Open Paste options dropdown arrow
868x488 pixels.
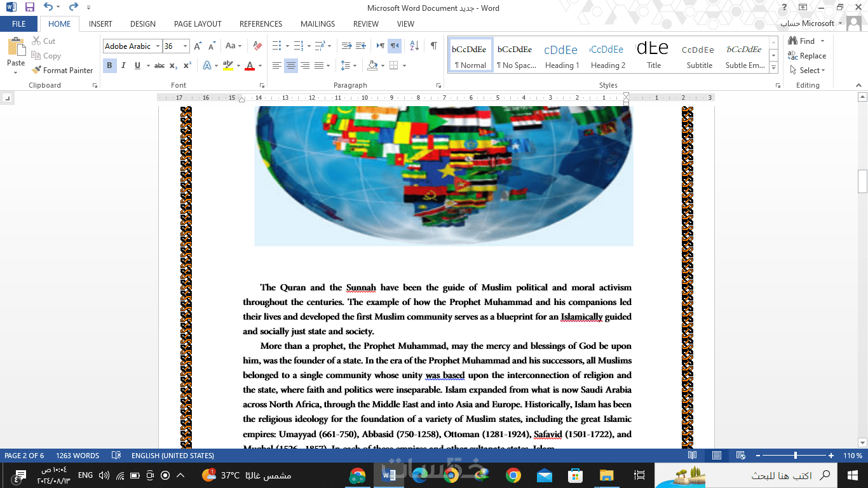(16, 72)
